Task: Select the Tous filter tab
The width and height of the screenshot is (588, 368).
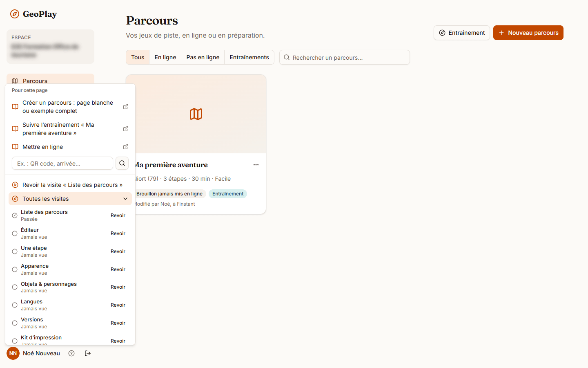Action: coord(138,57)
